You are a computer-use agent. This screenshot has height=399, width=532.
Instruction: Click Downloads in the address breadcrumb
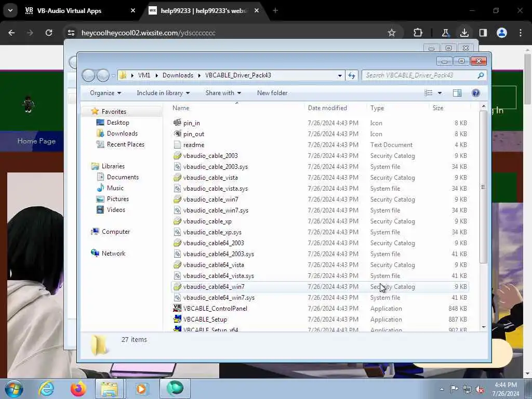(178, 75)
